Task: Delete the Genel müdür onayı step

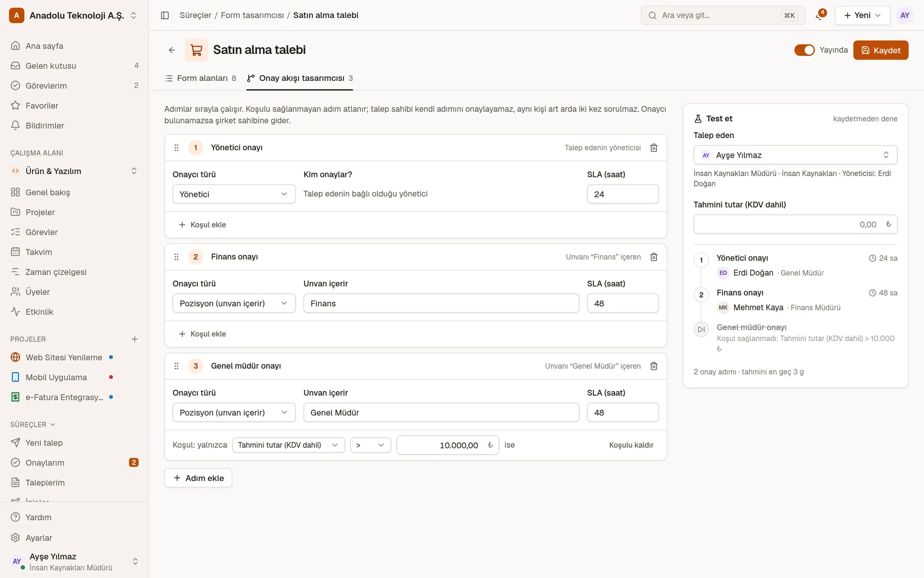Action: (654, 366)
